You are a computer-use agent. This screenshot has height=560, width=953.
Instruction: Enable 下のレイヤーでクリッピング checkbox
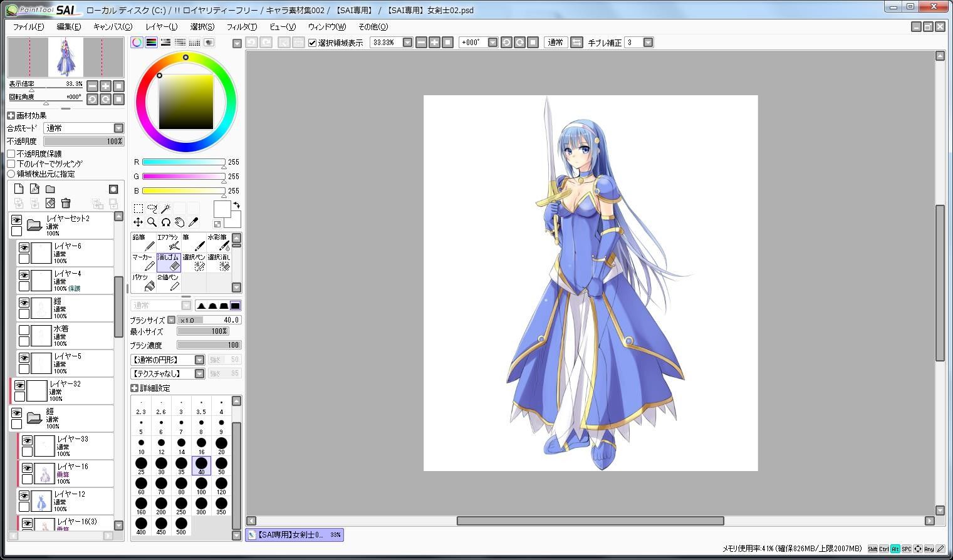[x=11, y=164]
